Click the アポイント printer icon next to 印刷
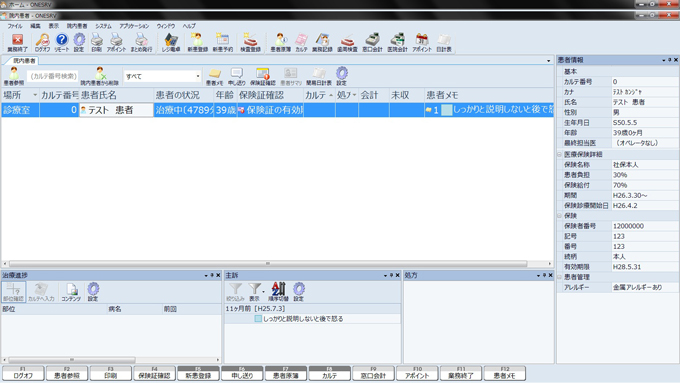 [x=116, y=43]
